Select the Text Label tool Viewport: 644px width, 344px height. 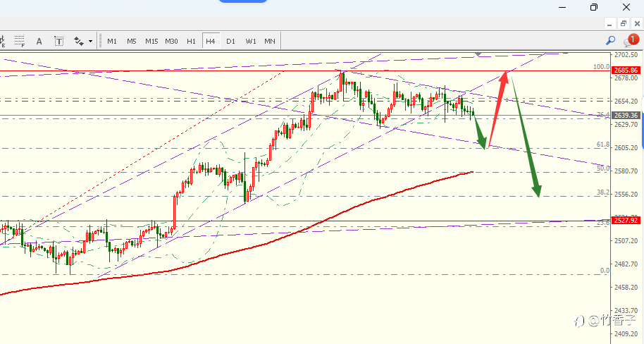pos(58,41)
